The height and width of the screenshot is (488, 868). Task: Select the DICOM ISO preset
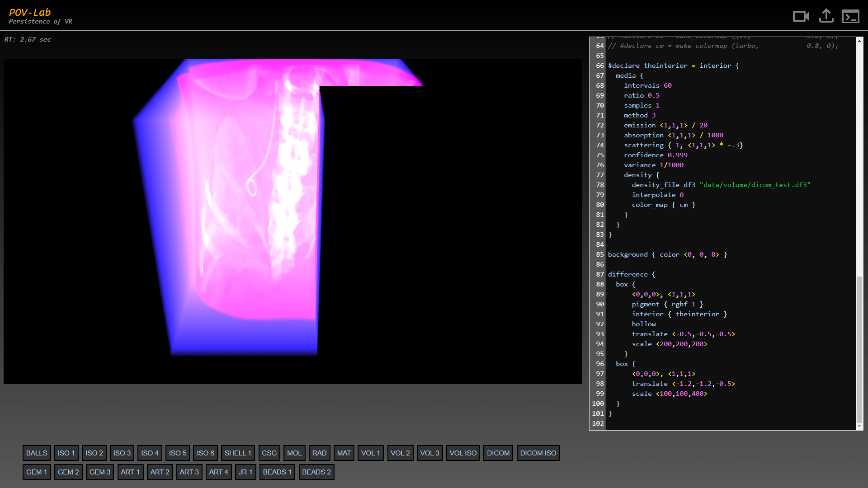538,453
